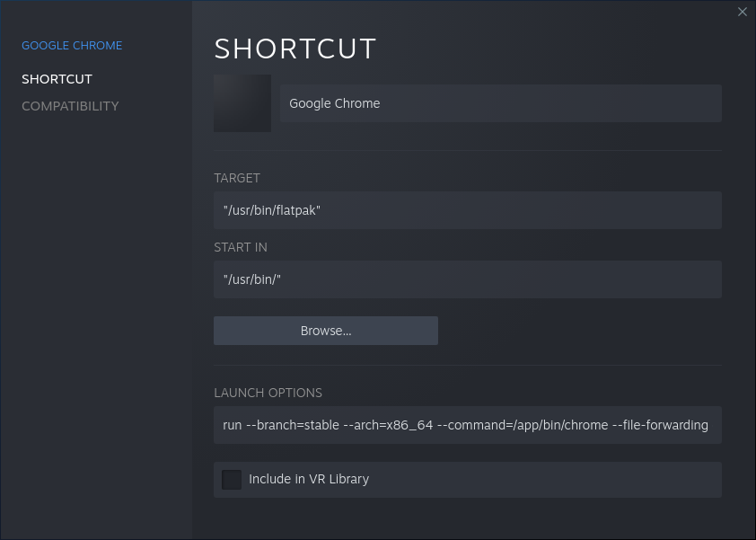This screenshot has height=540, width=756.
Task: Edit the Google Chrome shortcut name field
Action: [500, 103]
